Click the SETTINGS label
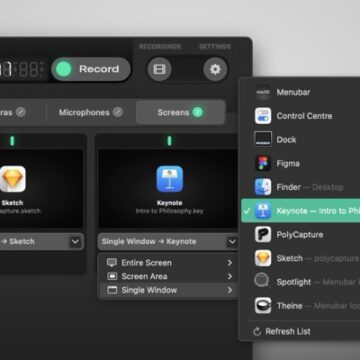Screen dimensions: 360x360 215,46
